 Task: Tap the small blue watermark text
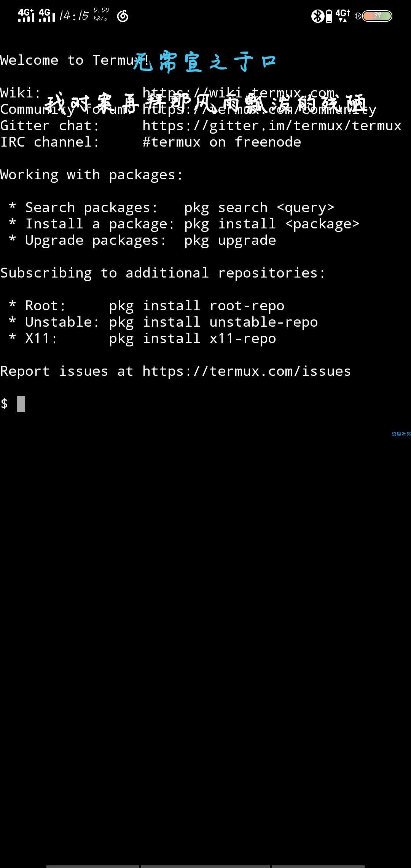(401, 434)
